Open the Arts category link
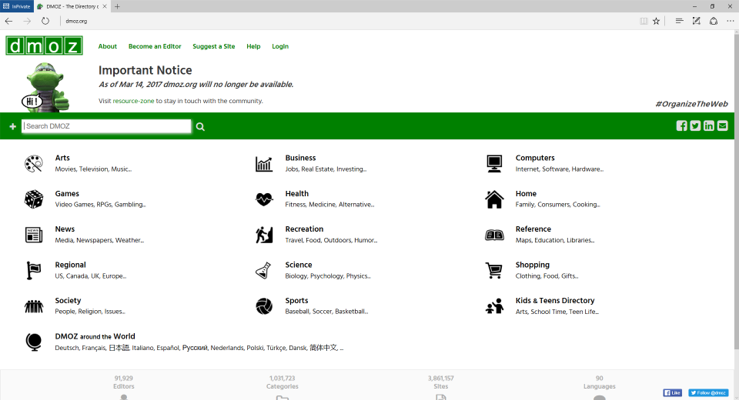 pos(62,158)
